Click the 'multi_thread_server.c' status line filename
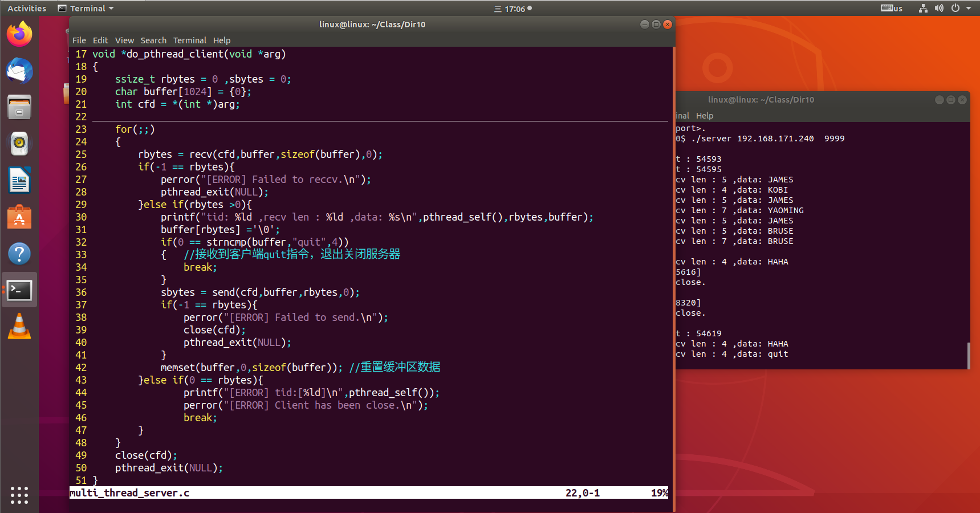 [x=129, y=493]
